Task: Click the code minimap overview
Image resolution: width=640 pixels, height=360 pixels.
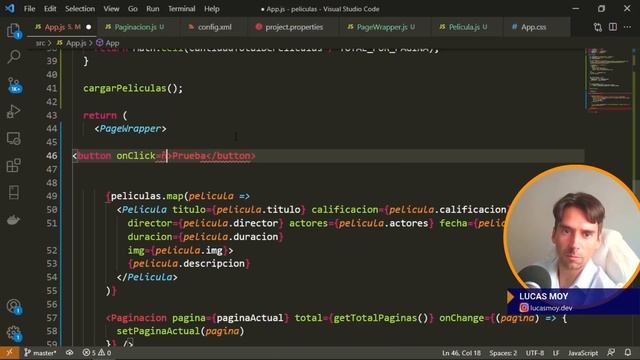Action: 608,80
